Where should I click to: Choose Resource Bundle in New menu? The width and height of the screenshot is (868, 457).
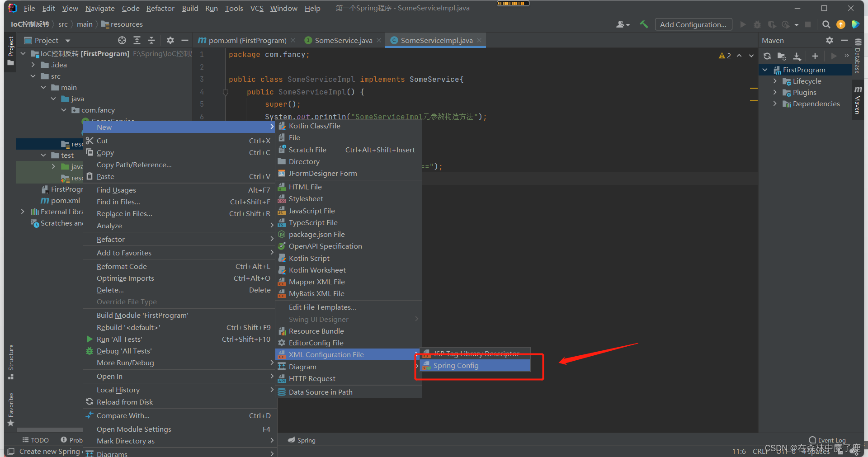(349, 331)
